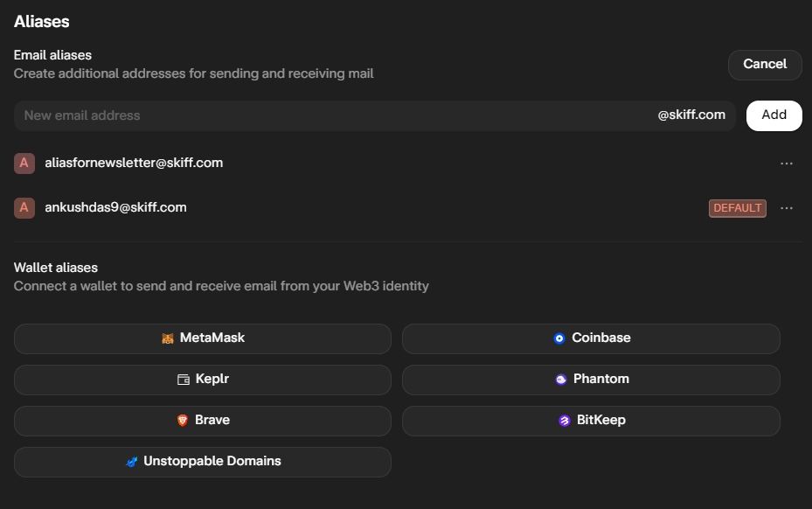This screenshot has height=509, width=812.
Task: Select the Brave shield icon
Action: click(x=184, y=420)
